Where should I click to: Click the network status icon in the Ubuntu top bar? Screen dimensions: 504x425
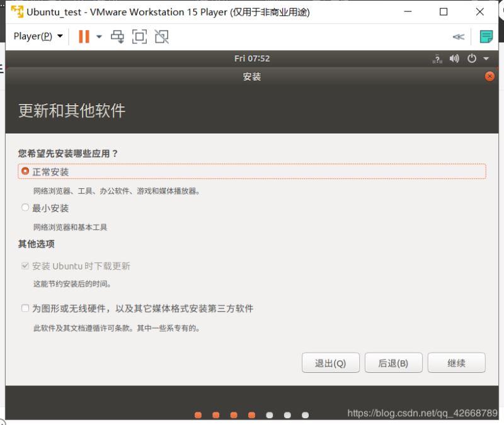(437, 59)
